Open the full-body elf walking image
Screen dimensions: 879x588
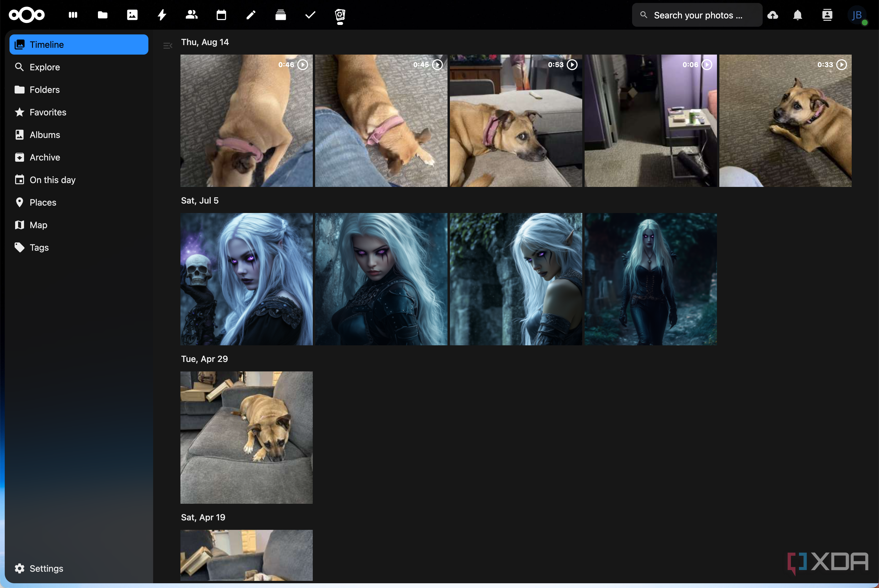[650, 279]
